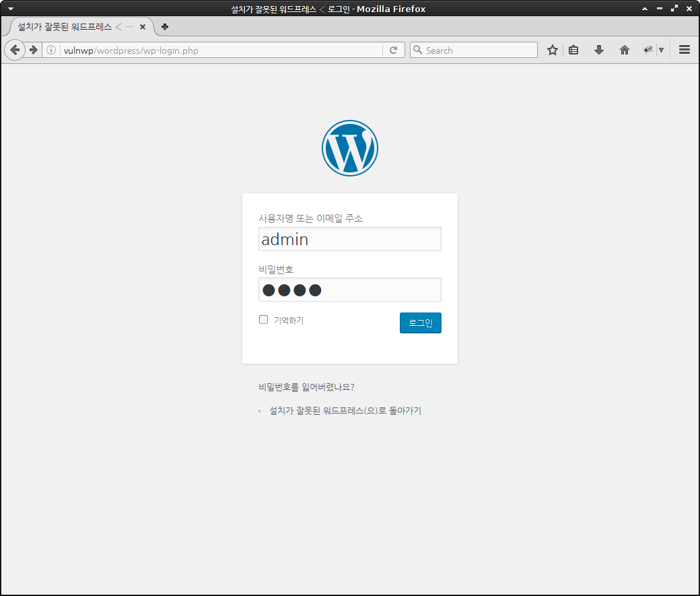Screen dimensions: 700x596
Task: Click the magnifier icon in Search box
Action: pos(418,50)
